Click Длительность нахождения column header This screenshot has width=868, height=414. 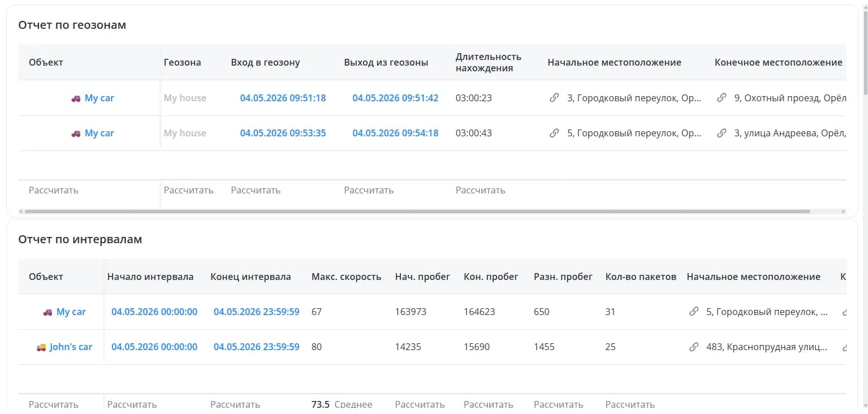[x=489, y=62]
